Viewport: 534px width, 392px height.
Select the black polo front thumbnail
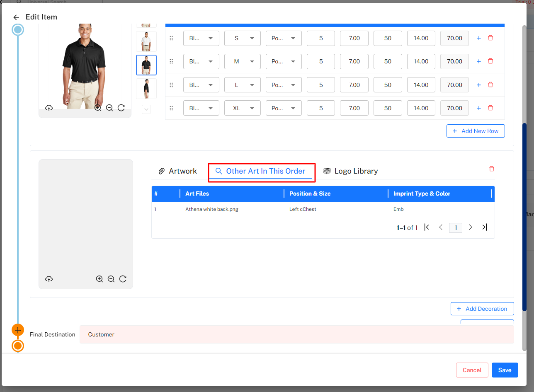pyautogui.click(x=146, y=65)
